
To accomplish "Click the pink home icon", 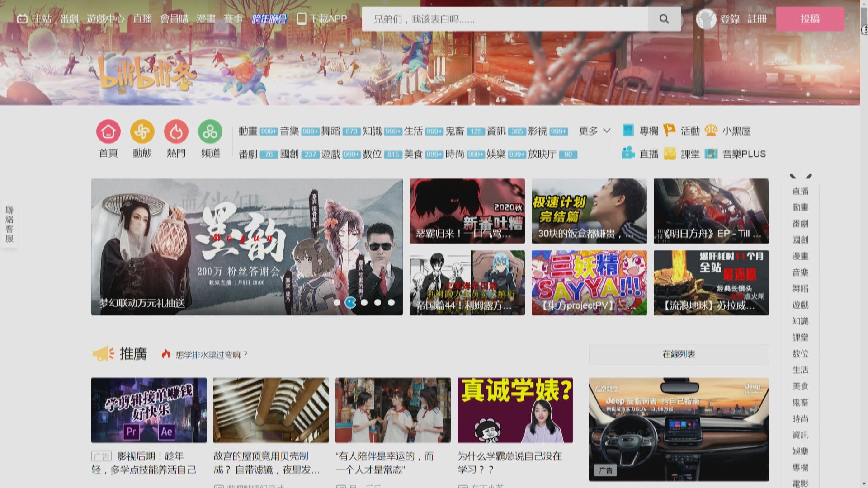I will pos(108,131).
